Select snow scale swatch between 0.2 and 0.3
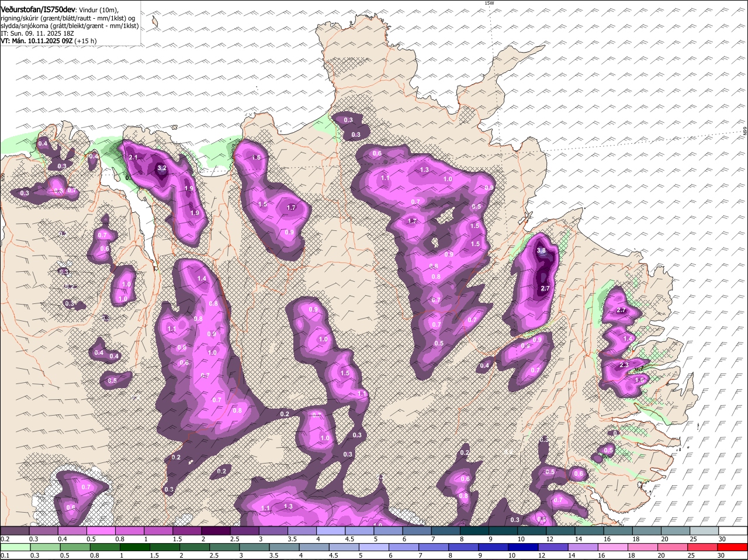 15,531
